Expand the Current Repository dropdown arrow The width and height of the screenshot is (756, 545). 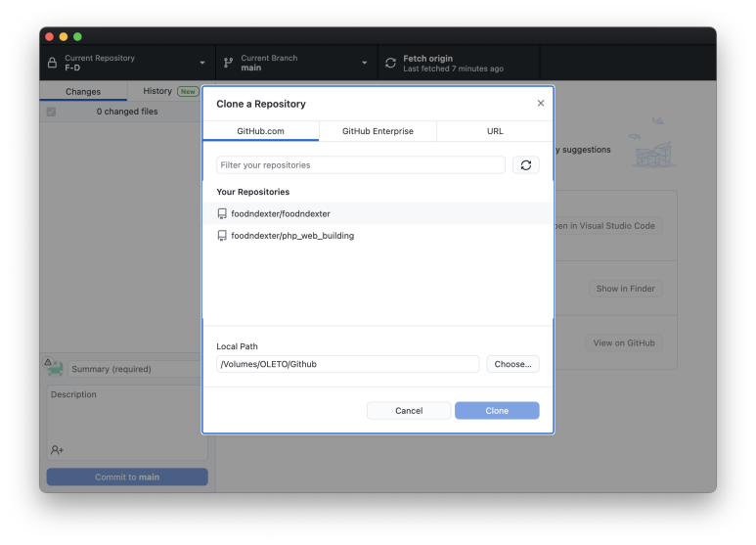click(x=202, y=63)
